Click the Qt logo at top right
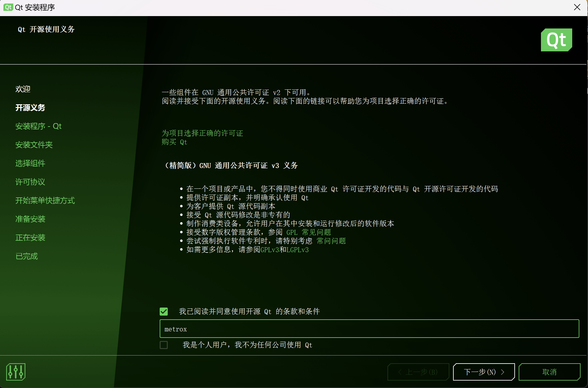This screenshot has height=388, width=588. [x=556, y=40]
